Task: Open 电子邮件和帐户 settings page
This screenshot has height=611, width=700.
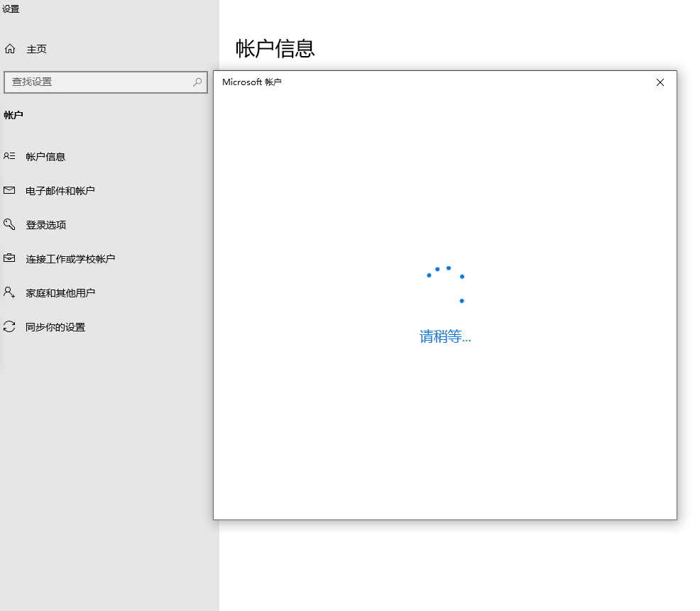Action: [x=60, y=191]
